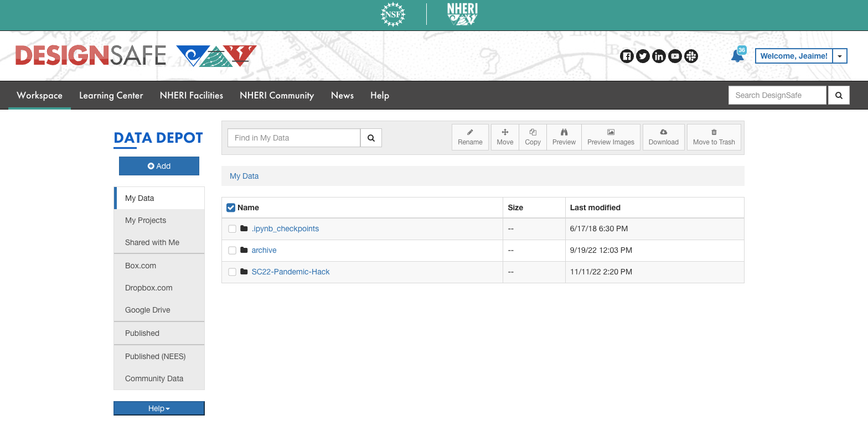The width and height of the screenshot is (868, 431).
Task: Click the Find in My Data search icon
Action: (371, 138)
